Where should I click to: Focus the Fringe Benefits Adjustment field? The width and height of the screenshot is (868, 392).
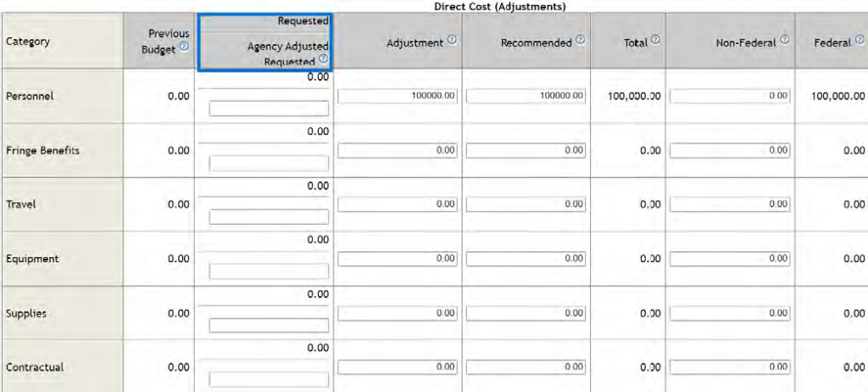pyautogui.click(x=398, y=150)
